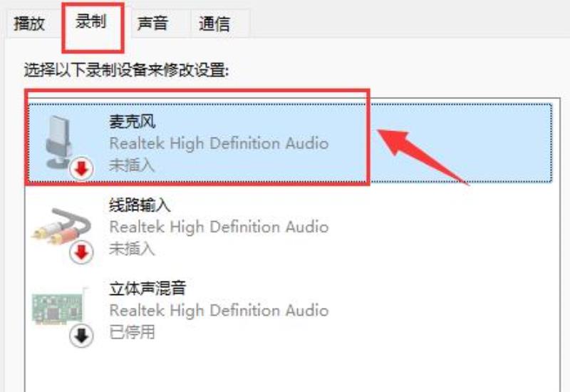Click the red unplugged badge on microphone
570x392 pixels.
pyautogui.click(x=81, y=168)
